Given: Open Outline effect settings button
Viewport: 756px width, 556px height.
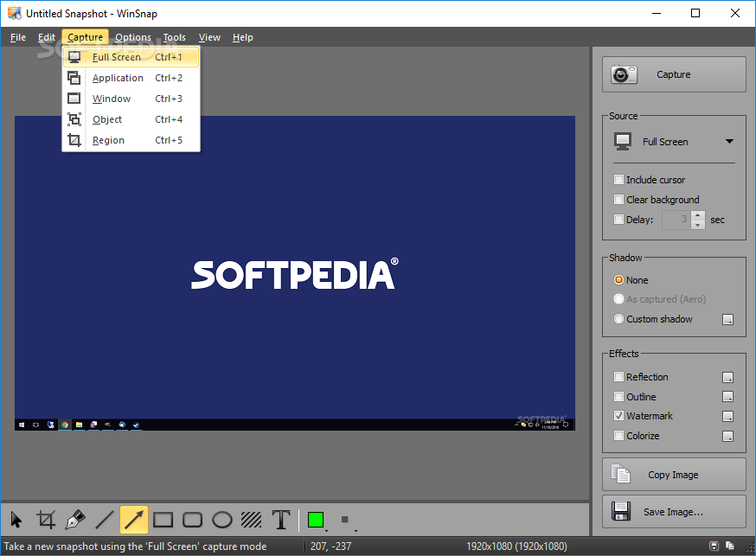Looking at the screenshot, I should (x=728, y=397).
